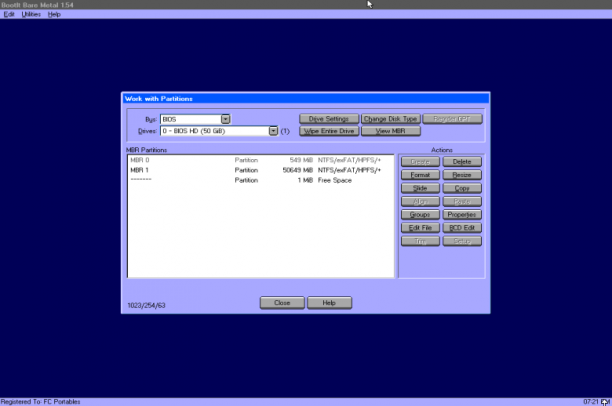Click the Edit File button
The image size is (612, 406).
420,228
